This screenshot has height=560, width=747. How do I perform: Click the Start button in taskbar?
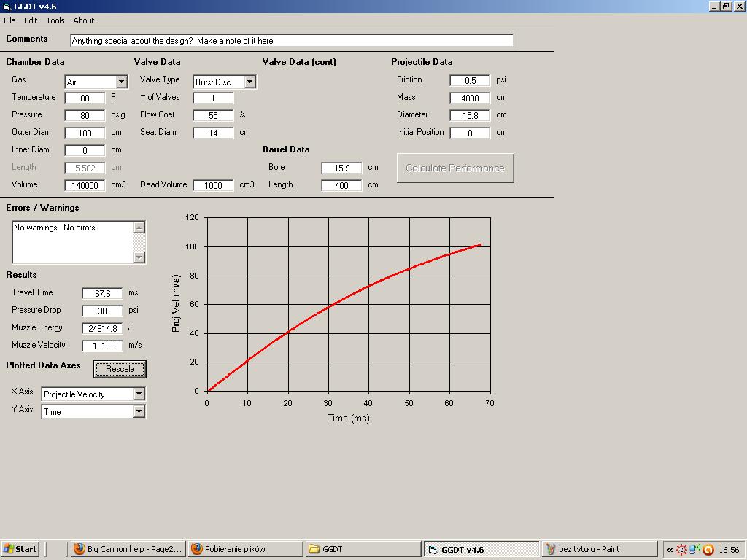coord(20,549)
